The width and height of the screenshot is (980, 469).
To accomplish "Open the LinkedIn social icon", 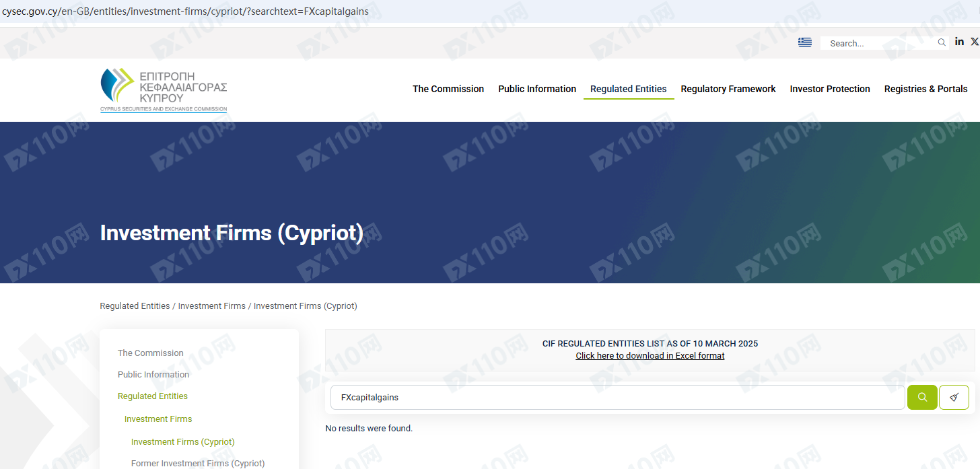I will [959, 42].
